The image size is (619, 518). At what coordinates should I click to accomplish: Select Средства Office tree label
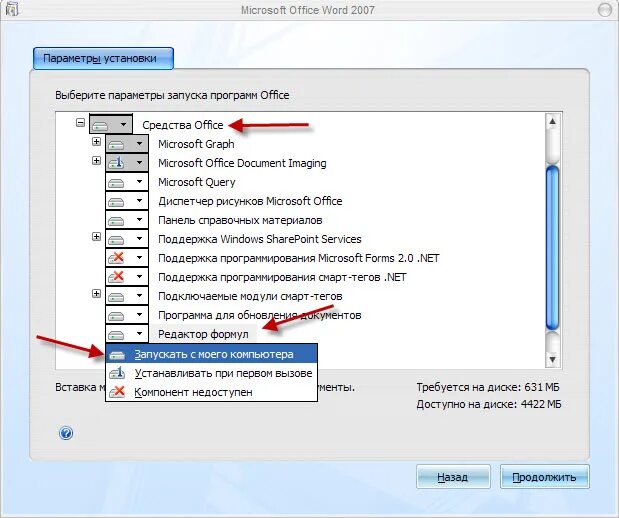click(183, 125)
